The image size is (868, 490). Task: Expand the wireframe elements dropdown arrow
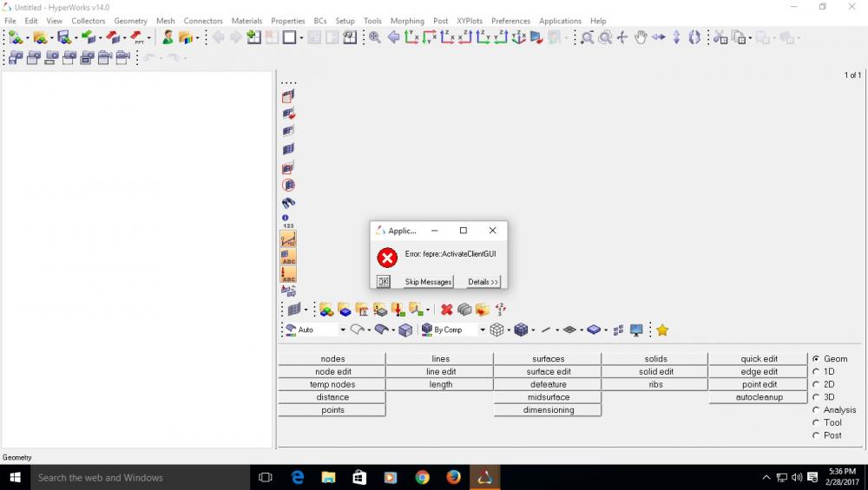(x=509, y=330)
